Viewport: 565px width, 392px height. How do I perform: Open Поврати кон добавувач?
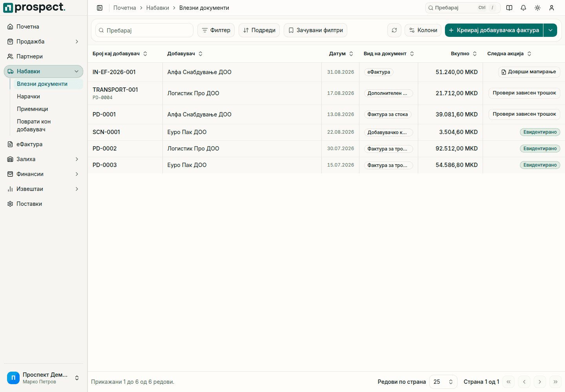48,125
